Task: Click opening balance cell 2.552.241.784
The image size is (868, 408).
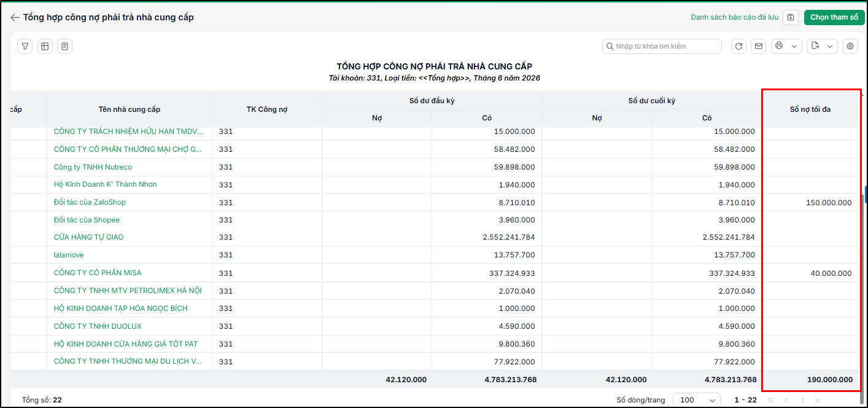Action: tap(508, 237)
